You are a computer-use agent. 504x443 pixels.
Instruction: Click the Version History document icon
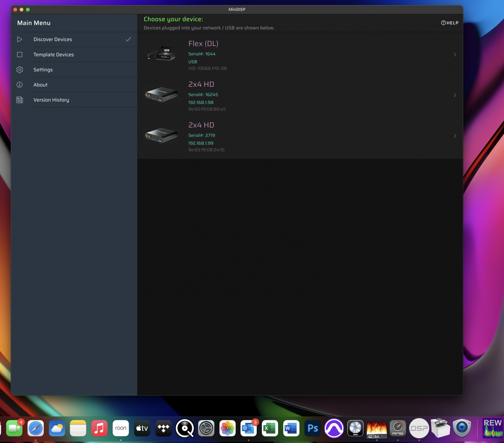tap(19, 100)
